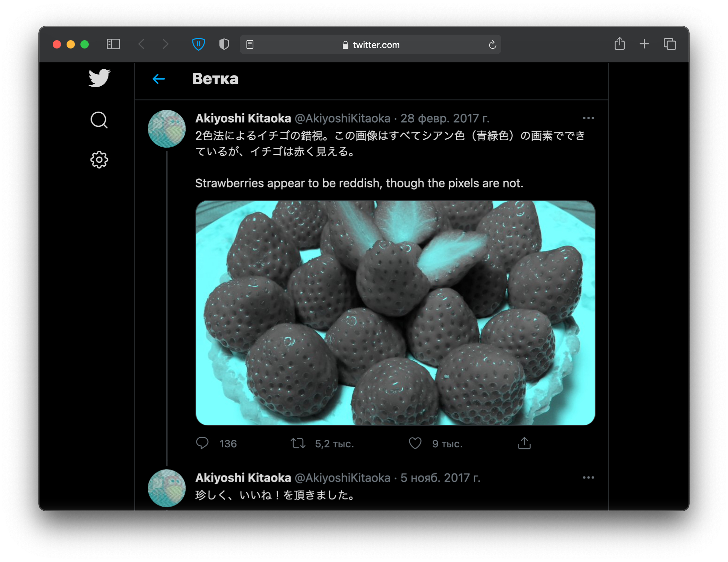Open the 5 нояб. 2017 г. timestamp

[440, 478]
